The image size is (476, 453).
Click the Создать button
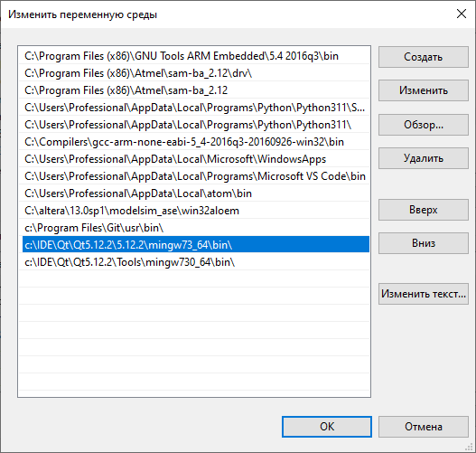tap(424, 57)
